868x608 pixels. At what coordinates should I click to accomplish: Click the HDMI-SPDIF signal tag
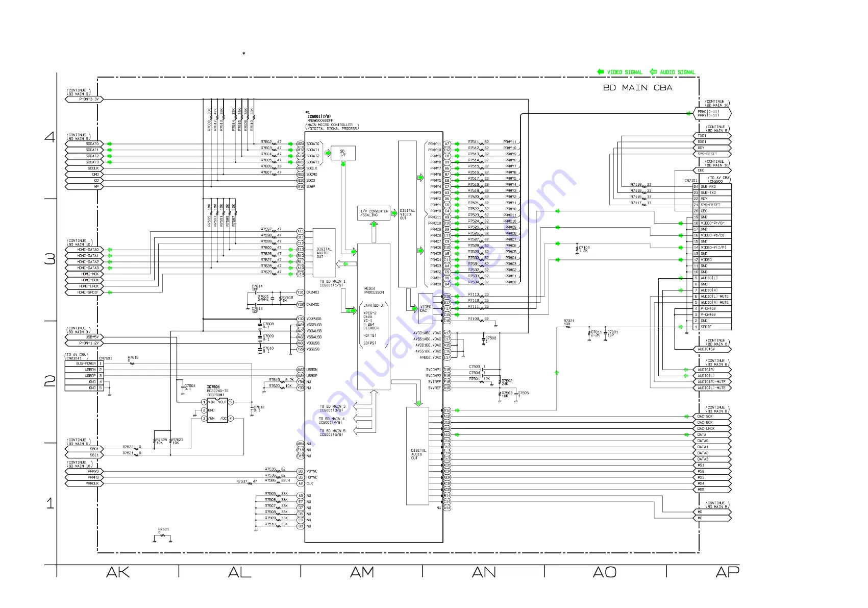(x=84, y=293)
